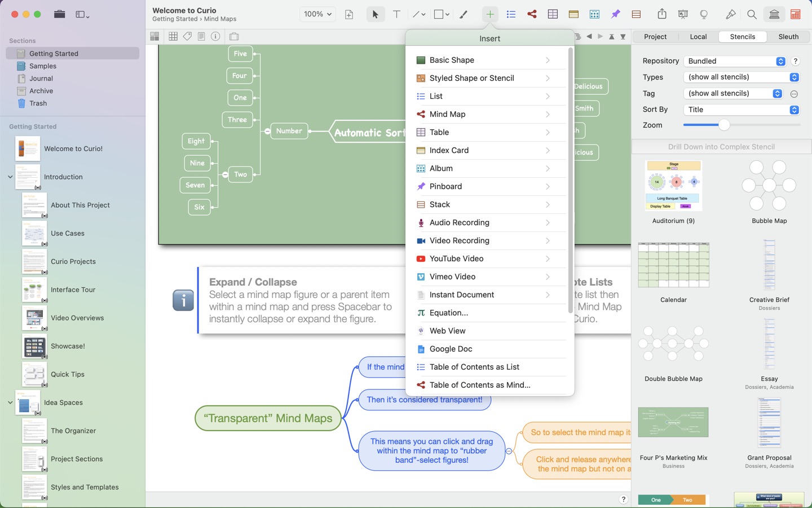Collapse the Introduction section in organizer
Screen dimensions: 812x508
click(10, 177)
